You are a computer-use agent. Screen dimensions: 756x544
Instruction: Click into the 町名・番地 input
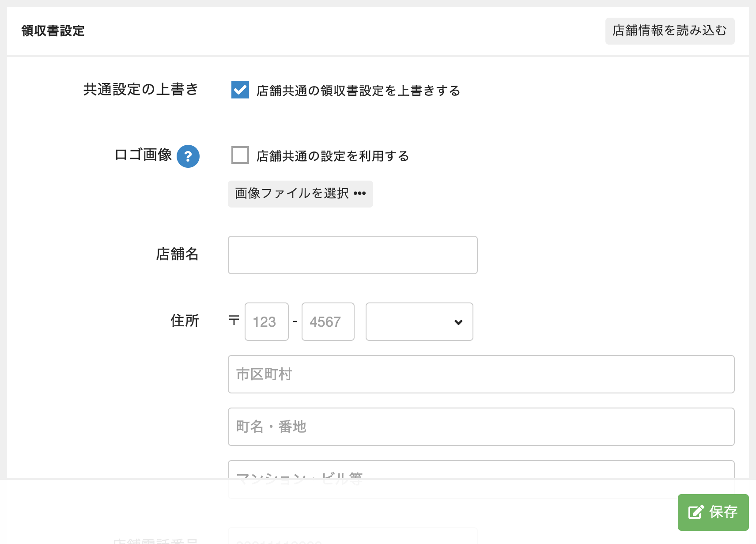(480, 427)
